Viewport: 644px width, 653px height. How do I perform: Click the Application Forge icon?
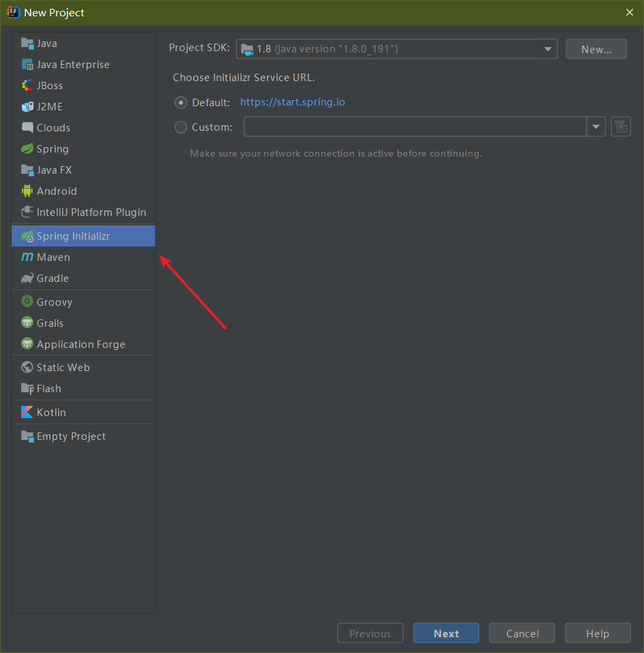click(x=27, y=344)
